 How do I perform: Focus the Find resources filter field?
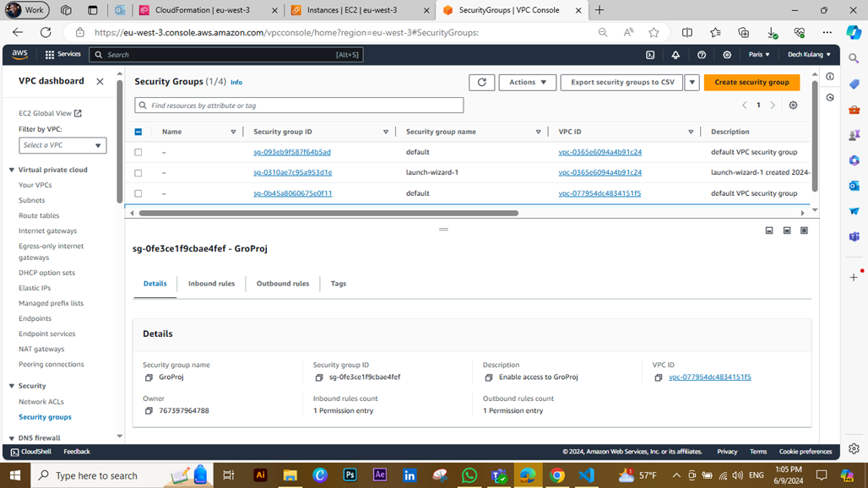pos(299,106)
